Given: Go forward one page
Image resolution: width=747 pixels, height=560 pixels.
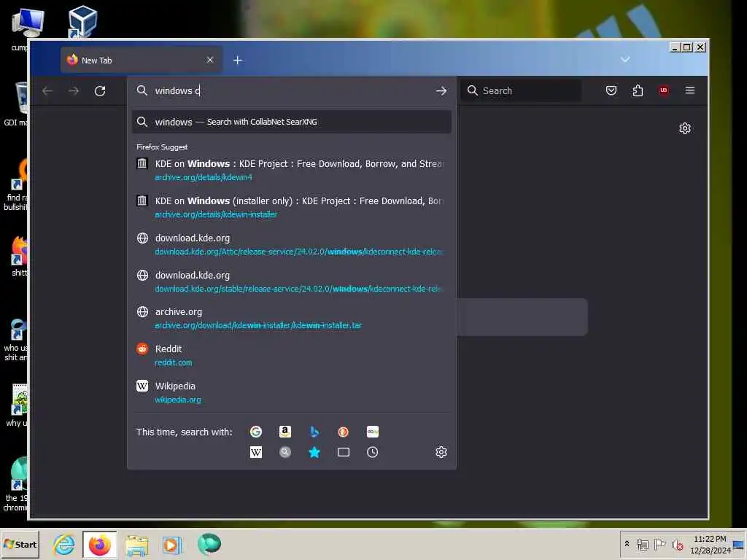Looking at the screenshot, I should [74, 90].
